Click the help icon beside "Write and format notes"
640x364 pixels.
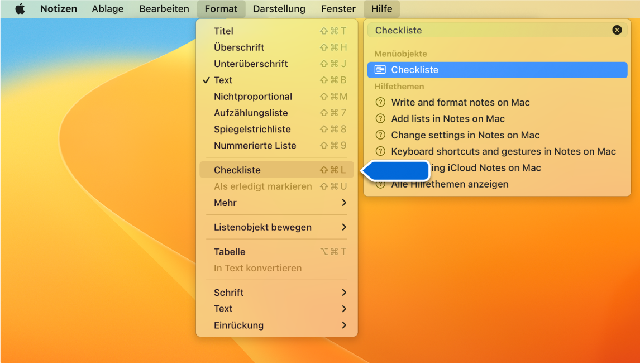380,103
